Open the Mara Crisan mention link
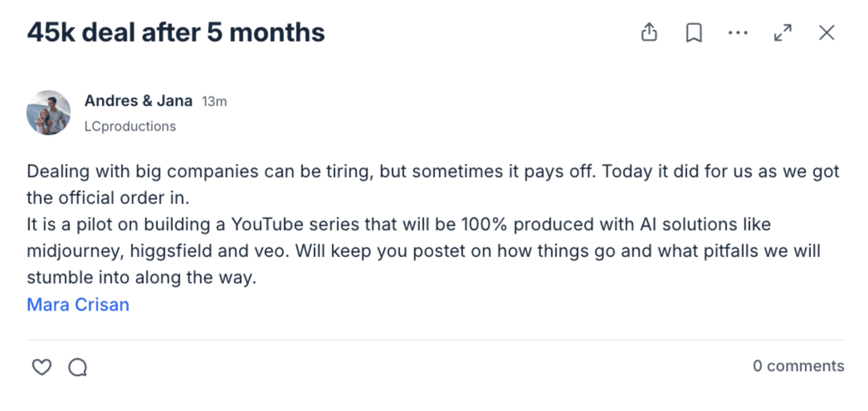This screenshot has height=411, width=868. pos(78,304)
